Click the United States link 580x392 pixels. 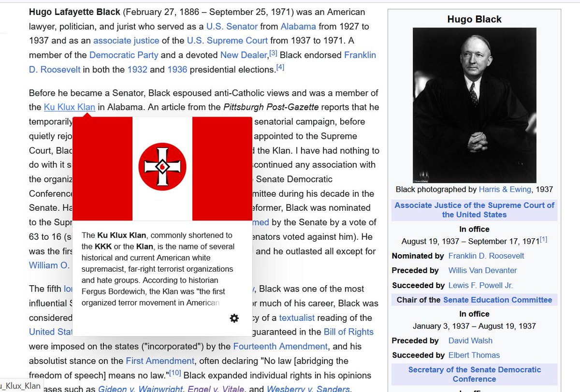pos(51,332)
